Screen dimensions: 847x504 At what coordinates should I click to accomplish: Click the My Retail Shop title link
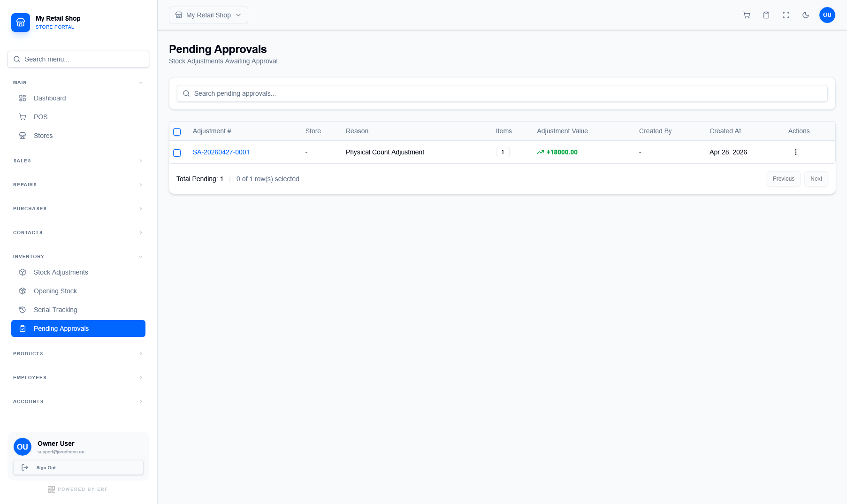58,18
